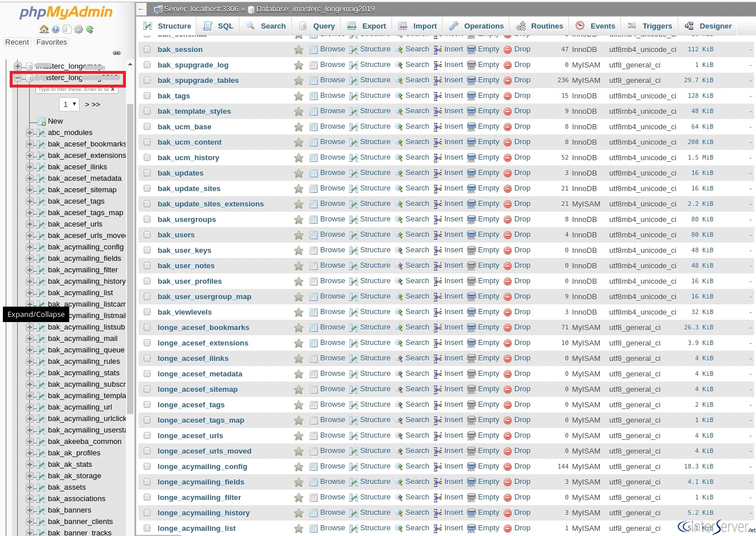The width and height of the screenshot is (756, 536).
Task: Open navigation panel settings gear icon
Action: 78,29
